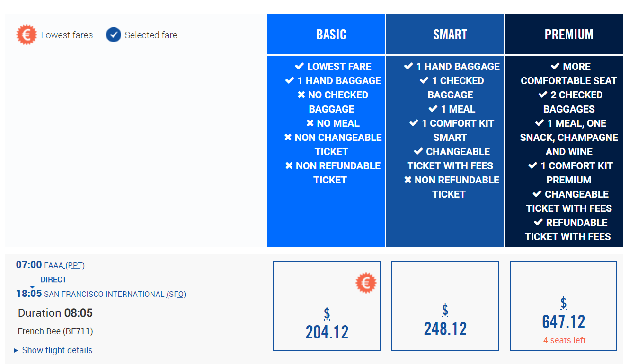Image resolution: width=629 pixels, height=364 pixels.
Task: Click the Show flight details link
Action: pos(57,350)
